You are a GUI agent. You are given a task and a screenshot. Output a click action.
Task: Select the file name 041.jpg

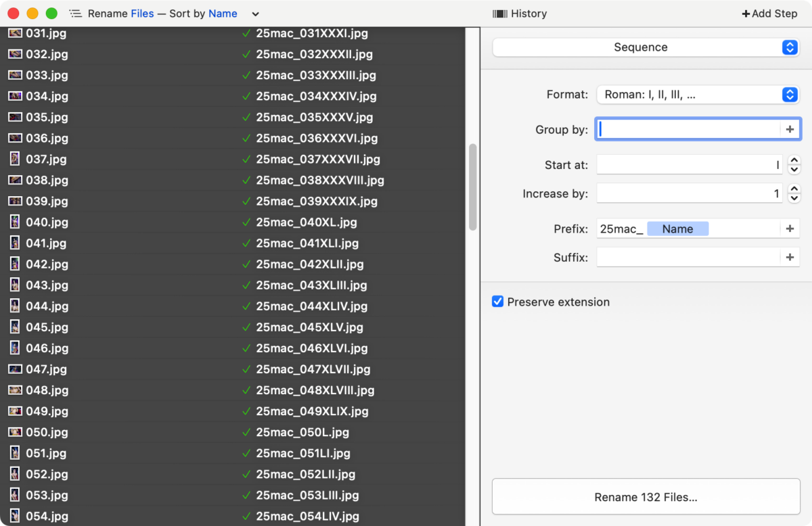47,243
